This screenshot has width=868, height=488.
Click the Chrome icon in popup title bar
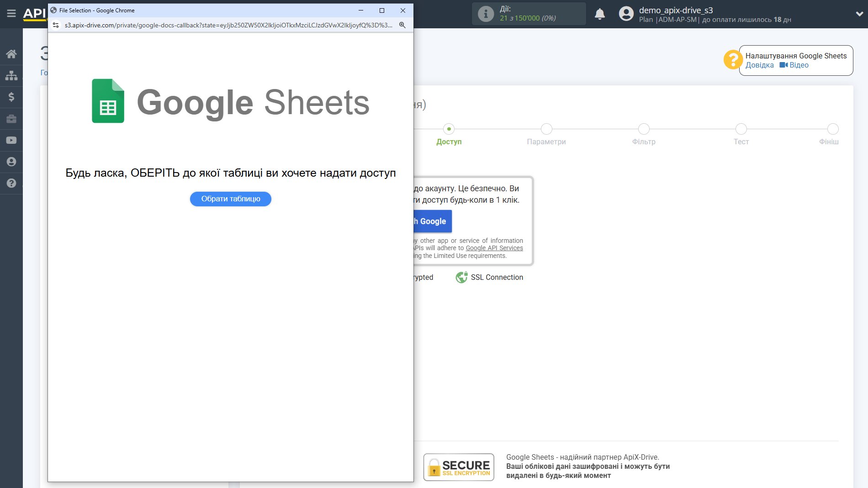pos(53,10)
